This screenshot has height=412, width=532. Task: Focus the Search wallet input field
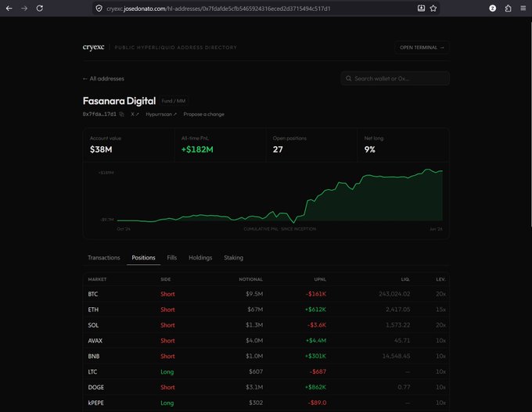click(x=395, y=78)
